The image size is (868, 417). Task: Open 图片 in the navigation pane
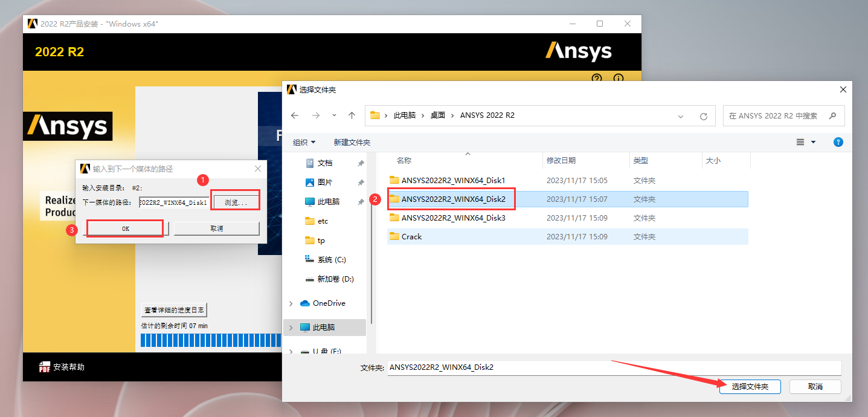325,183
